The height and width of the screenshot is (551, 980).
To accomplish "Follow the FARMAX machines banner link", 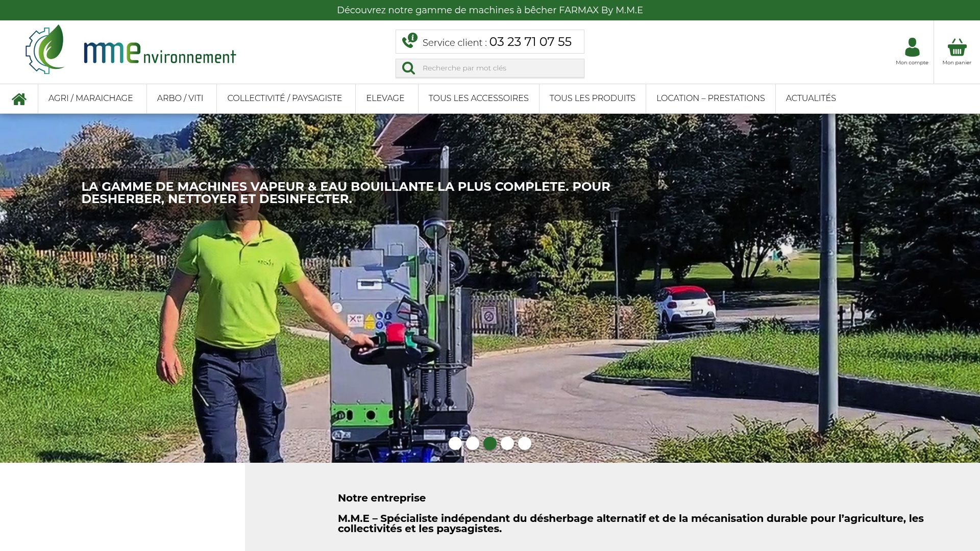I will coord(489,10).
